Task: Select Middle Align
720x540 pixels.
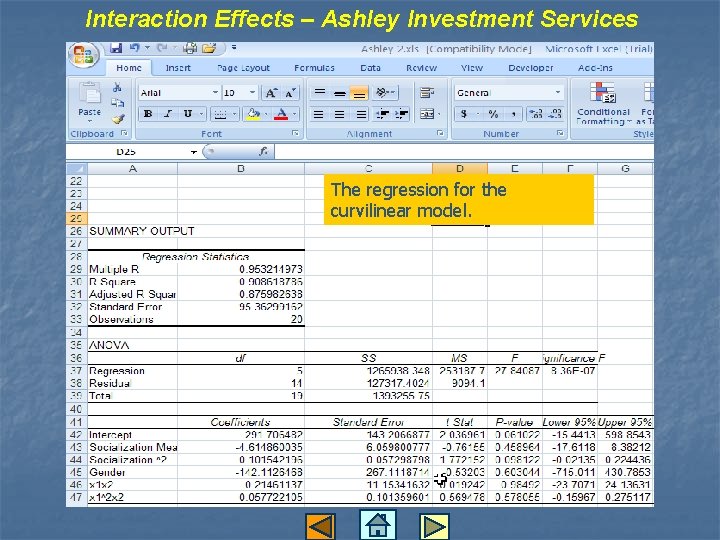Action: (x=339, y=93)
